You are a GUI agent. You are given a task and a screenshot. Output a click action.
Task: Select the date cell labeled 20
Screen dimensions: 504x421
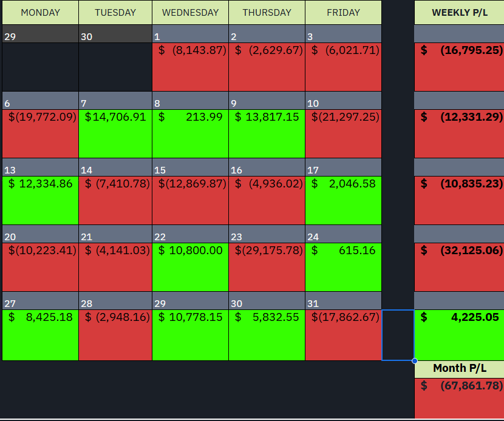(40, 234)
